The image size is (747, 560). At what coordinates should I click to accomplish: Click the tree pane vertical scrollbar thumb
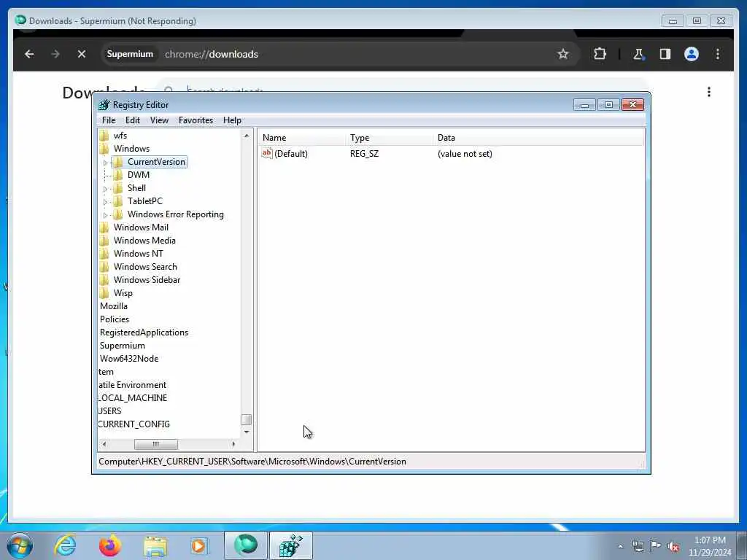click(x=247, y=419)
